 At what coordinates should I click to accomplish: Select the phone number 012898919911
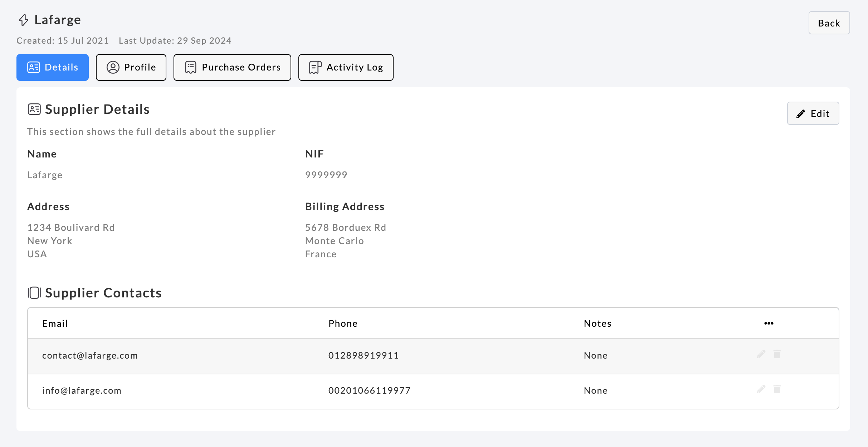364,355
